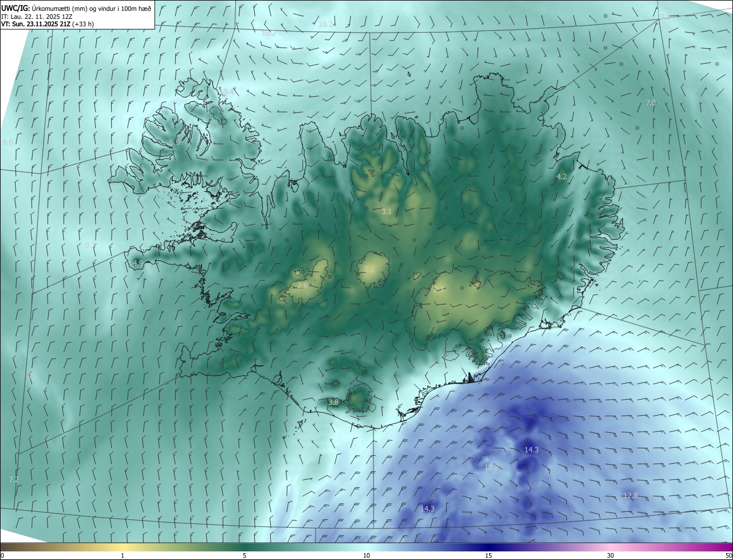The image size is (733, 560).
Task: Click the 4.9 value on the Snæfellsnes tip
Action: (x=137, y=263)
